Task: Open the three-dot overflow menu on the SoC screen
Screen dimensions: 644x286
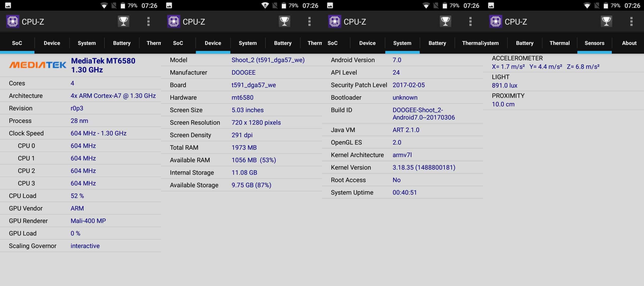Action: [148, 22]
